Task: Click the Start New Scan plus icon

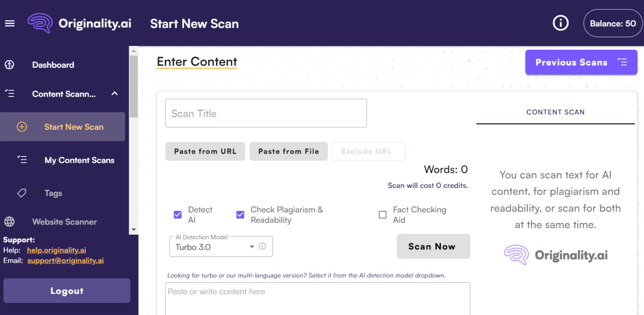Action: (21, 127)
